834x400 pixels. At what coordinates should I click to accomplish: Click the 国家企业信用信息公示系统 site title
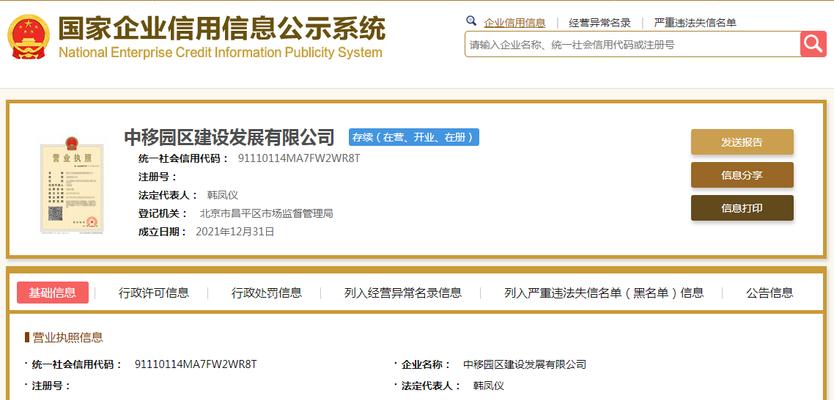[221, 29]
